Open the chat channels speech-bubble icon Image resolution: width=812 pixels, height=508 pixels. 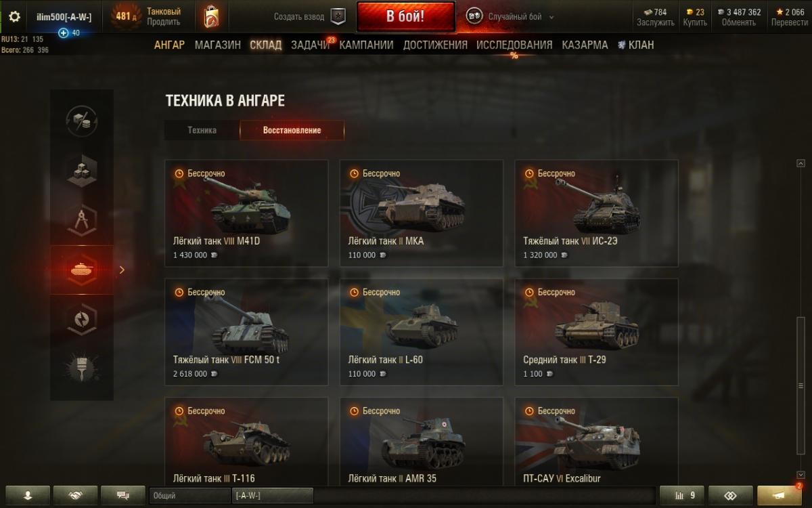click(x=123, y=495)
